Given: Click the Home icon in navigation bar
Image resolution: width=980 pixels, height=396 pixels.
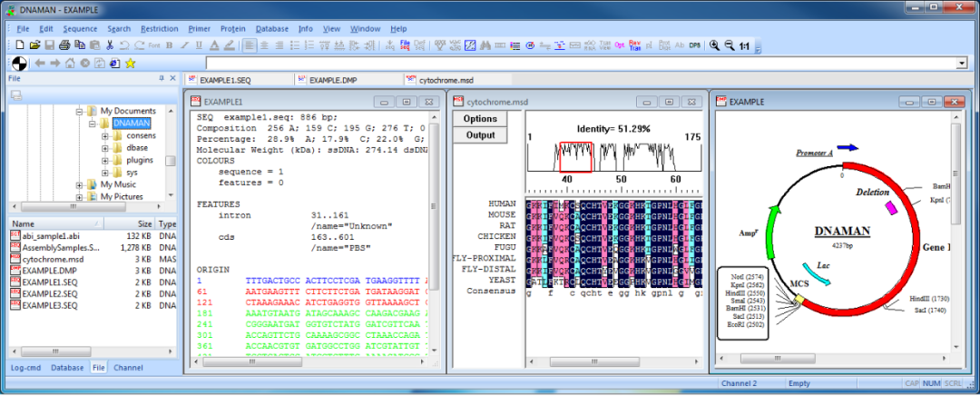Looking at the screenshot, I should (69, 63).
